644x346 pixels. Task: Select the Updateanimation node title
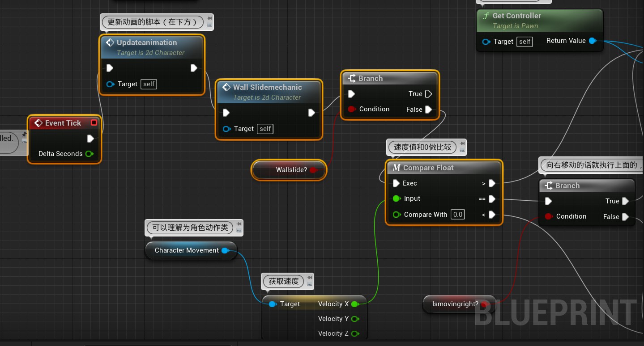(147, 43)
